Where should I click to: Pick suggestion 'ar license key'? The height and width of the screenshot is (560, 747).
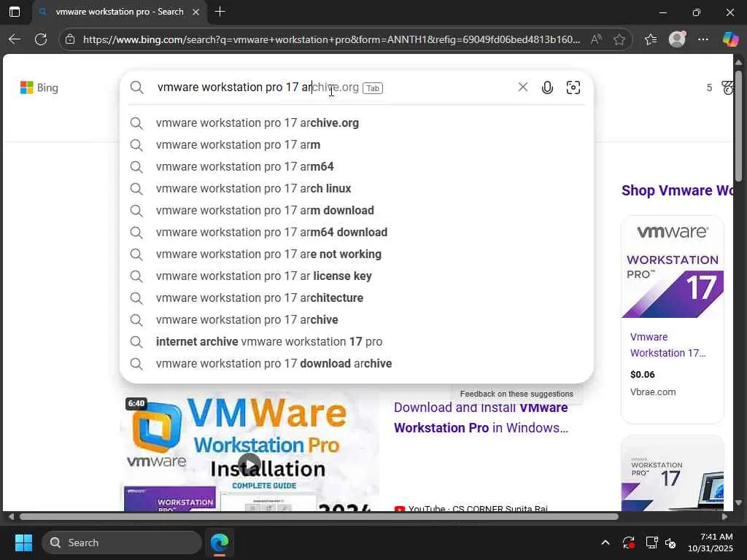pos(356,276)
